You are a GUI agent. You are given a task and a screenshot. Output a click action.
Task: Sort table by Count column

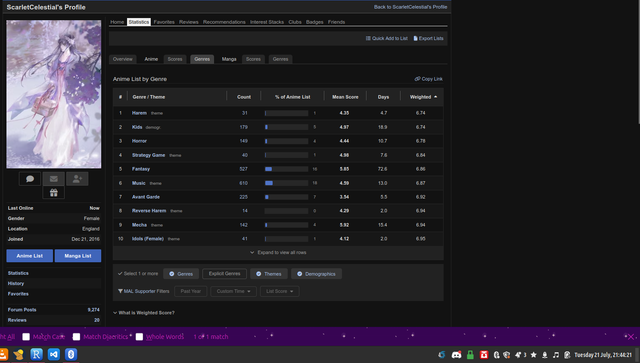pos(244,97)
